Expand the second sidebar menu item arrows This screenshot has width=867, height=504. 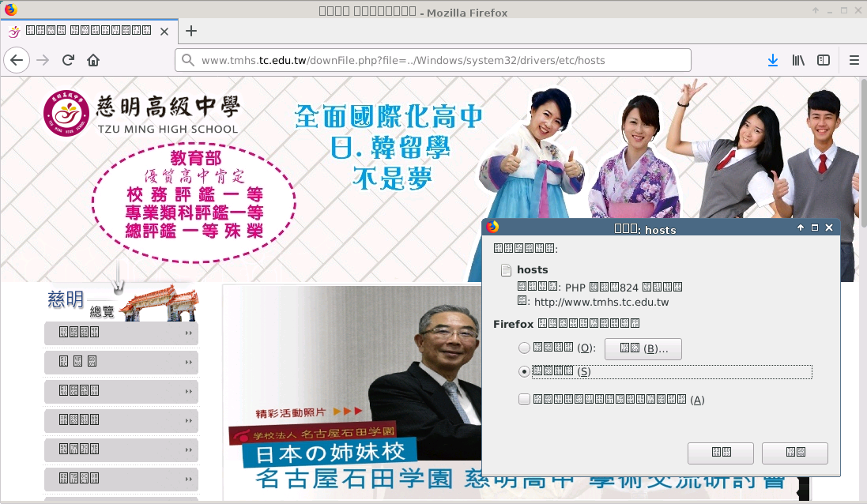189,363
